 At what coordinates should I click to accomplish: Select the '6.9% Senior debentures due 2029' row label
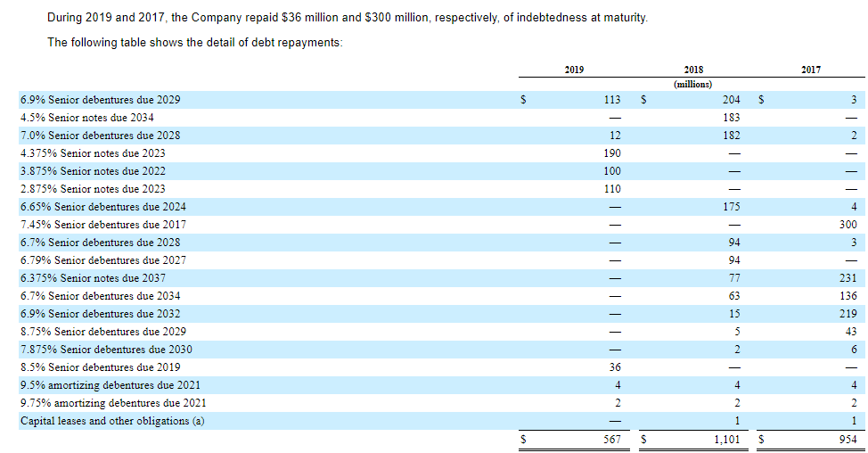(x=100, y=100)
